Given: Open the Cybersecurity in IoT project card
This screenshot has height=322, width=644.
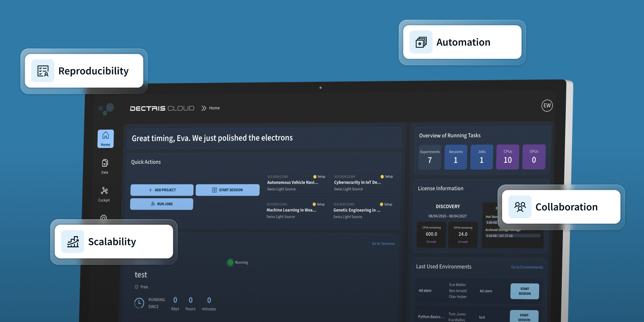Looking at the screenshot, I should click(363, 183).
